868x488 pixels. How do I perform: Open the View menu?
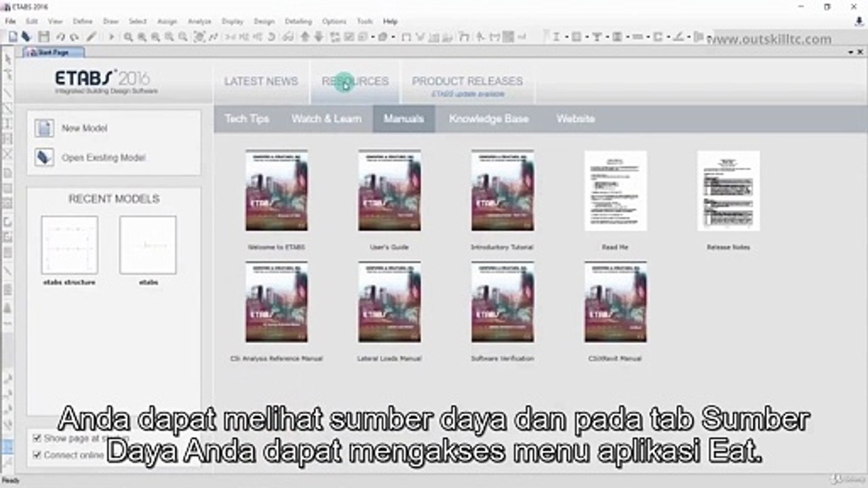point(55,22)
